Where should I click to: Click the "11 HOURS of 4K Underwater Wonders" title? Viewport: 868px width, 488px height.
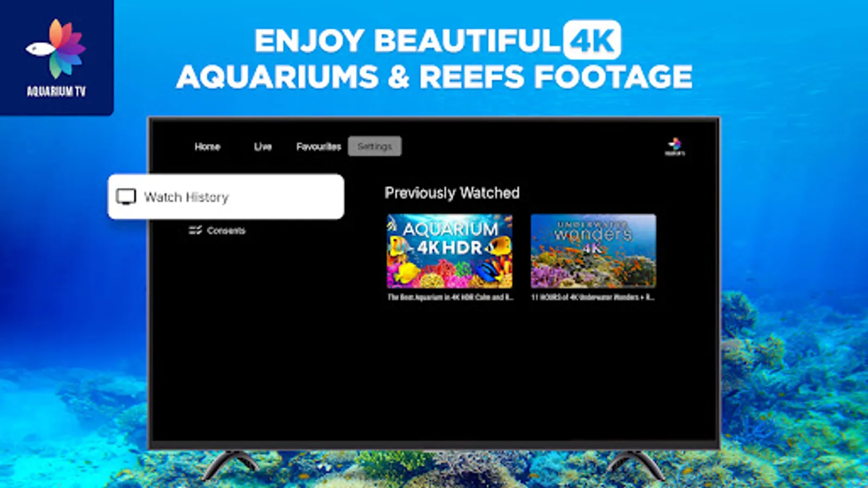pyautogui.click(x=593, y=297)
